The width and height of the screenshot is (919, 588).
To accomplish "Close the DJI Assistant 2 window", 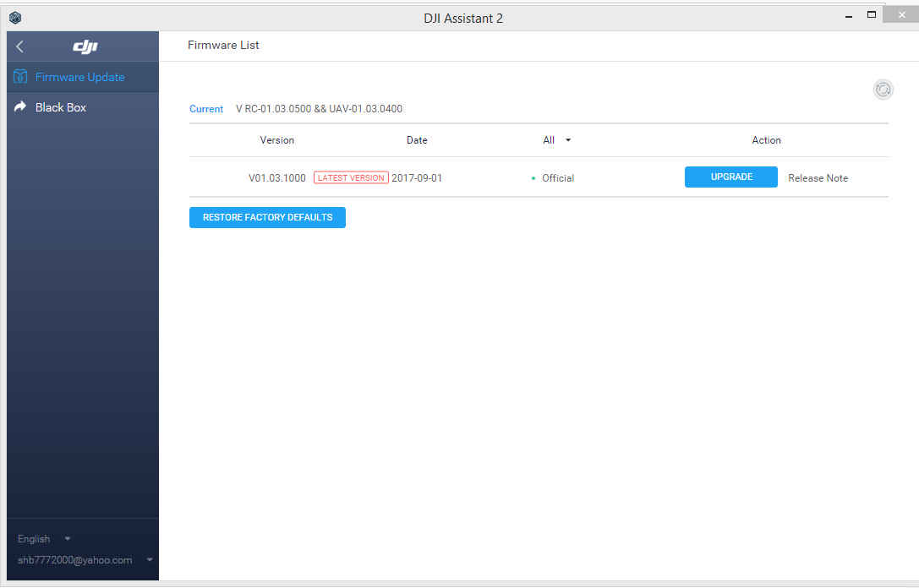I will (x=901, y=14).
